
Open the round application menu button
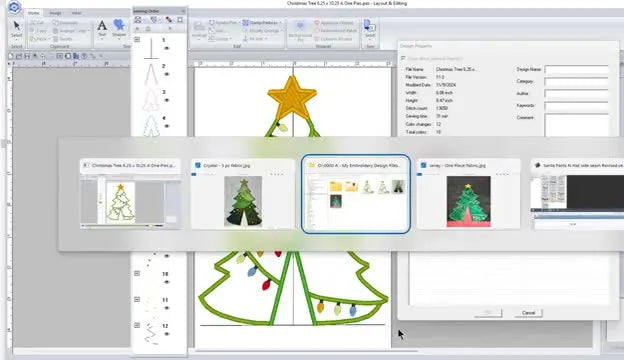pos(14,7)
